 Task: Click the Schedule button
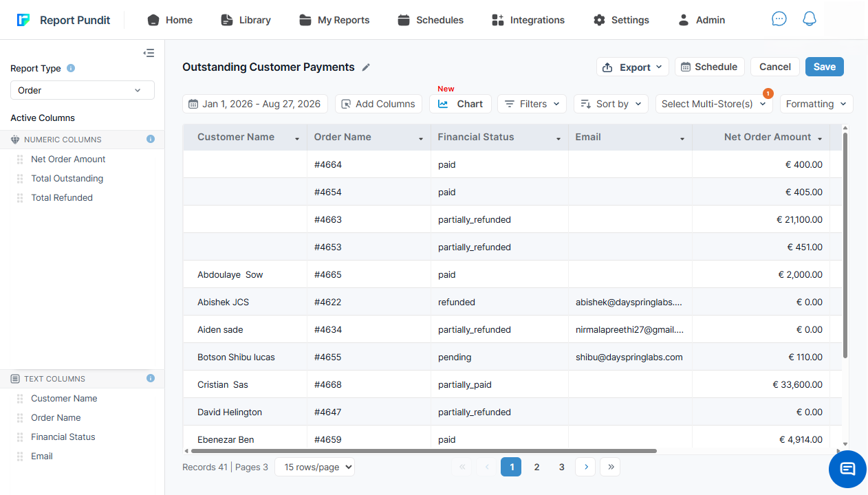click(x=709, y=67)
